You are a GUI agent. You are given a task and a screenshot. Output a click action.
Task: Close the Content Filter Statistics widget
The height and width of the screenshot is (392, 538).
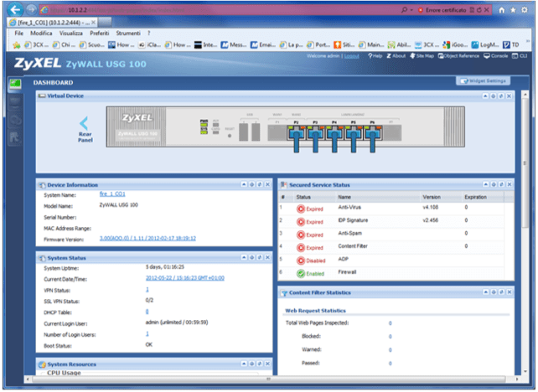[x=510, y=291]
